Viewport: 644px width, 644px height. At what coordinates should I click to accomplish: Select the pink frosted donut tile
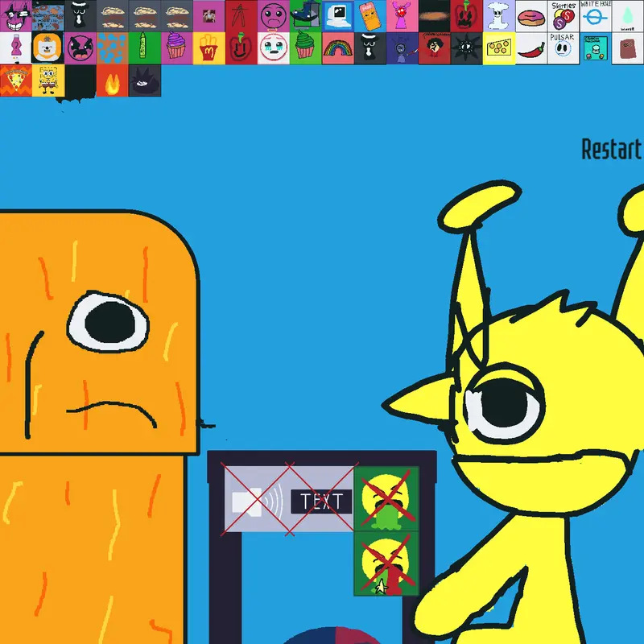tap(530, 16)
